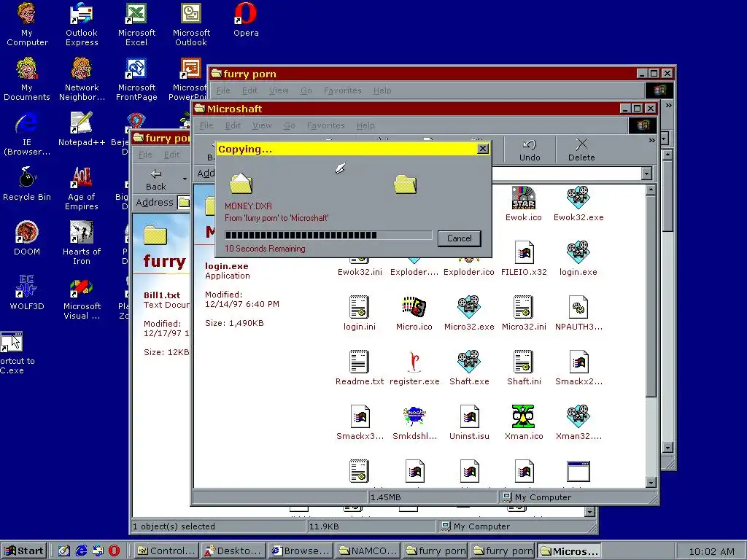747x560 pixels.
Task: Select Uninst.isu file icon
Action: (x=469, y=423)
